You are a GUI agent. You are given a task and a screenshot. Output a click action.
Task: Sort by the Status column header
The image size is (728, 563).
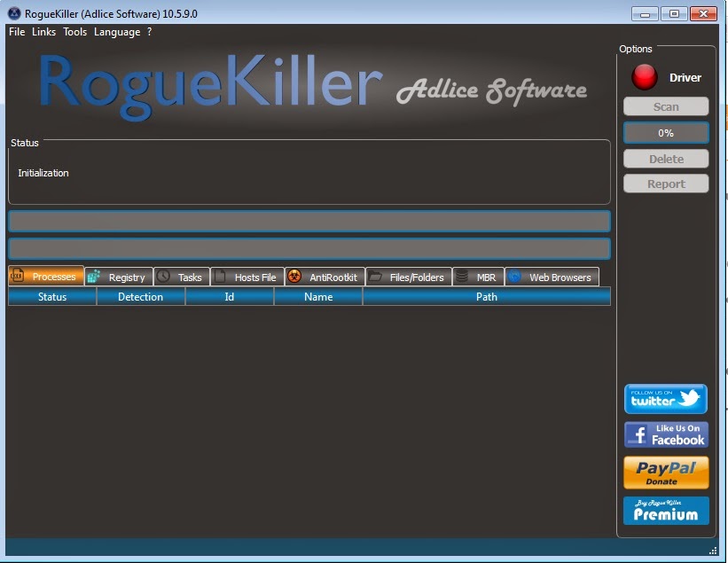click(x=52, y=297)
